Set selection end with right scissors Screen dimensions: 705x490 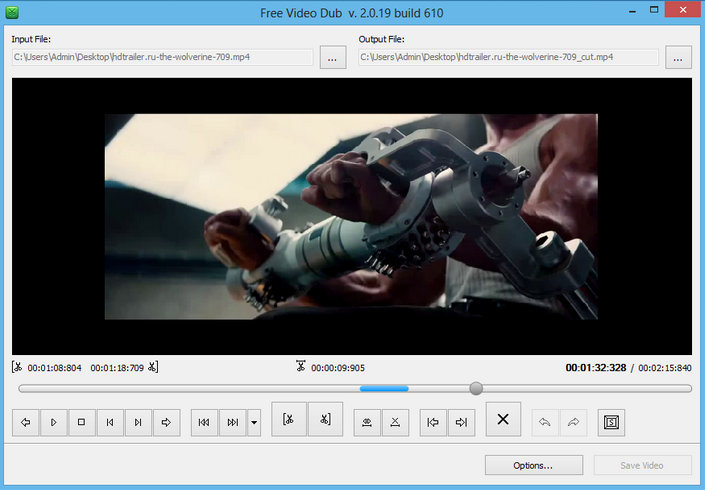tap(326, 419)
